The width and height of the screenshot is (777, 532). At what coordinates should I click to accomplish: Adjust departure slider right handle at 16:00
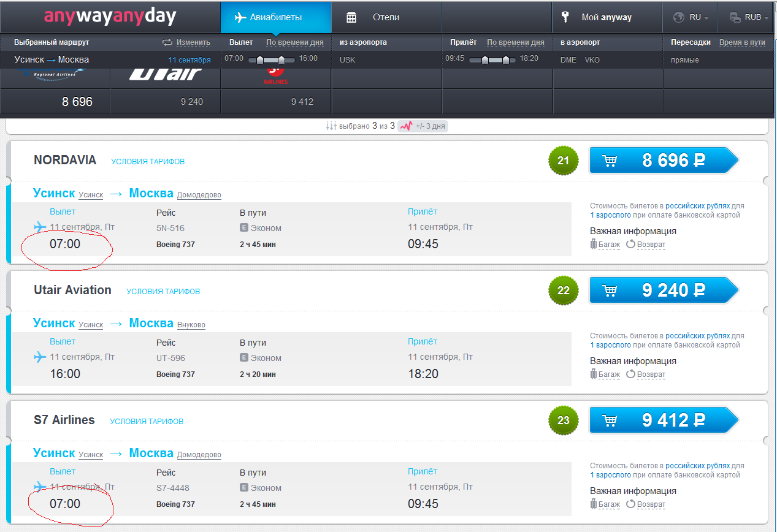(x=281, y=59)
